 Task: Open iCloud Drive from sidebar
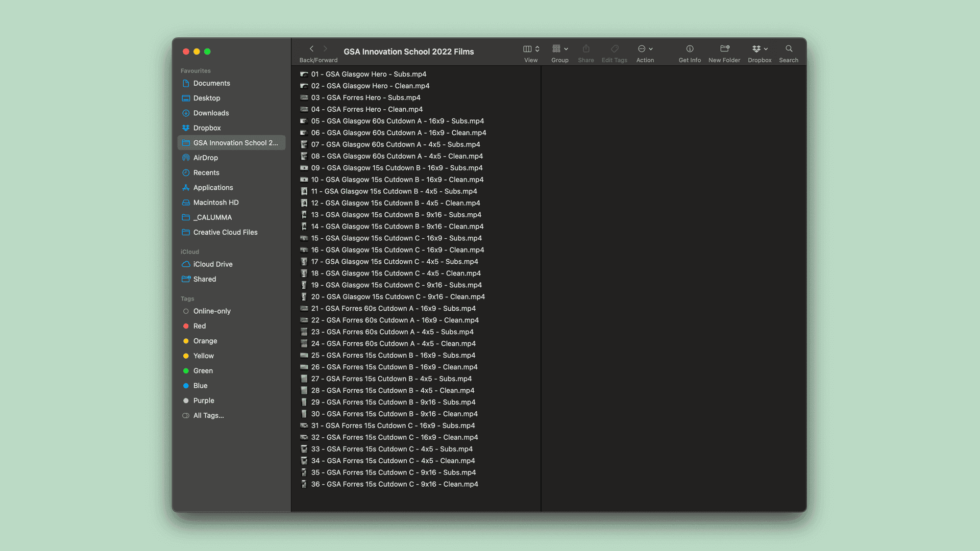pyautogui.click(x=212, y=264)
